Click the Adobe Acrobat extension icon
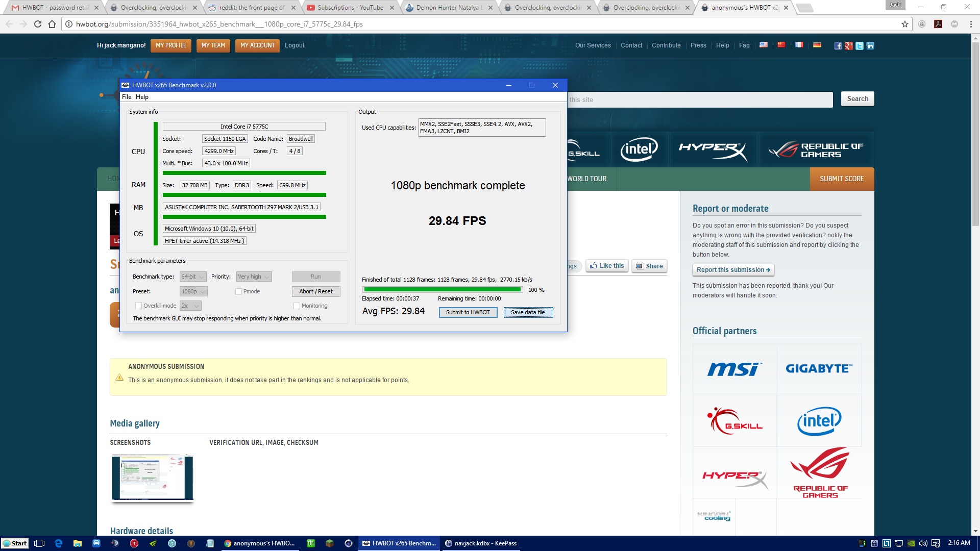Viewport: 980px width, 551px height. click(938, 24)
